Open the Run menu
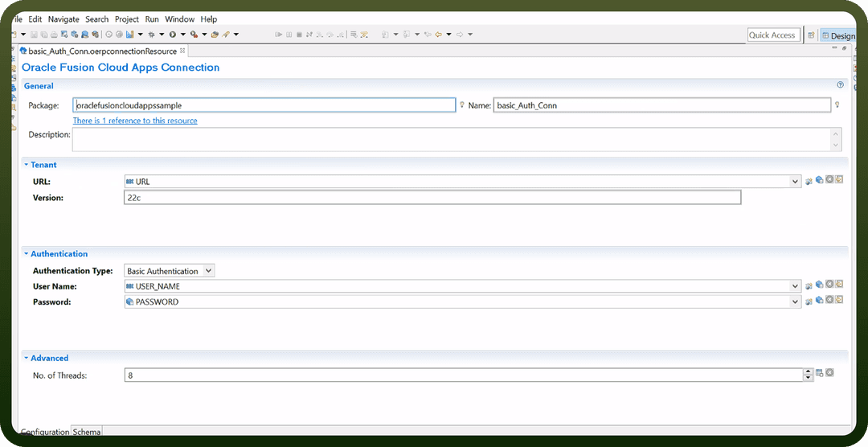This screenshot has width=868, height=447. 152,18
